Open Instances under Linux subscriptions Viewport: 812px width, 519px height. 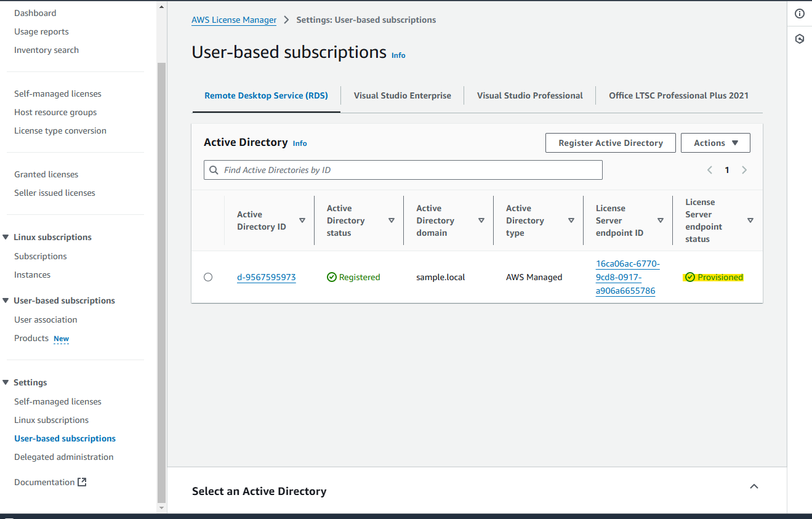[32, 275]
